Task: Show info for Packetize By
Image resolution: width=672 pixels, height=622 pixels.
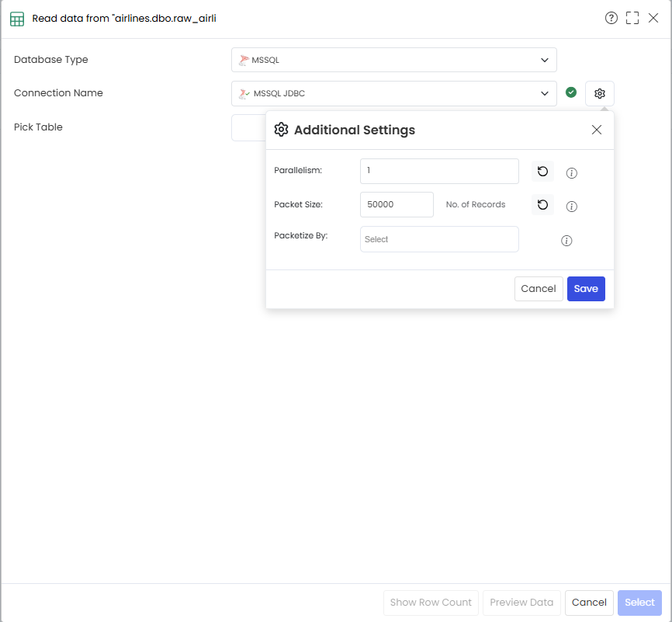Action: click(x=566, y=241)
